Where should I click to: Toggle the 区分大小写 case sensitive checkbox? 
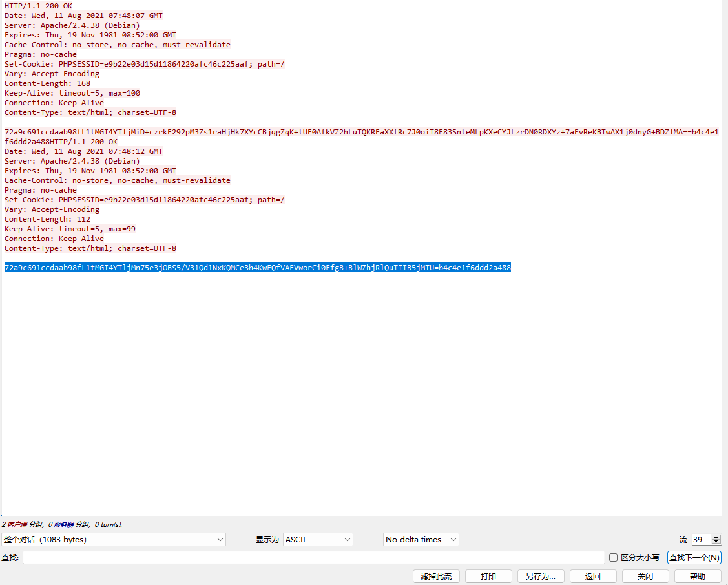coord(614,557)
